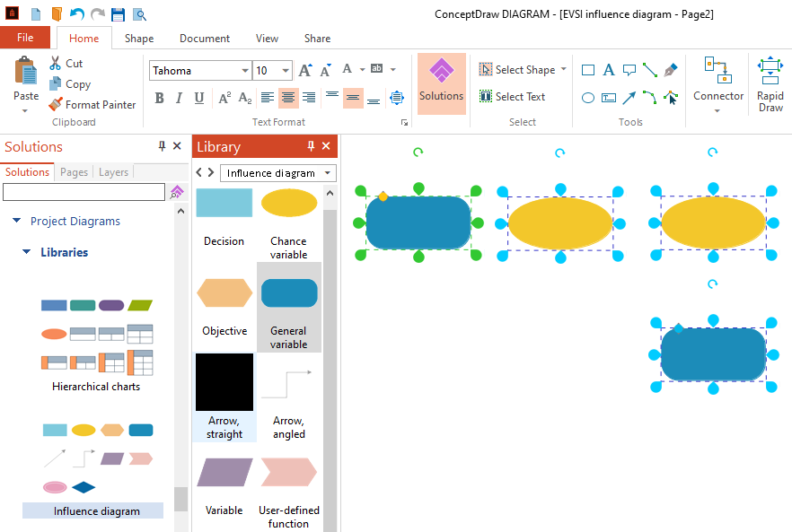The width and height of the screenshot is (792, 532).
Task: Toggle the Solutions panel button in ribbon
Action: pyautogui.click(x=442, y=83)
